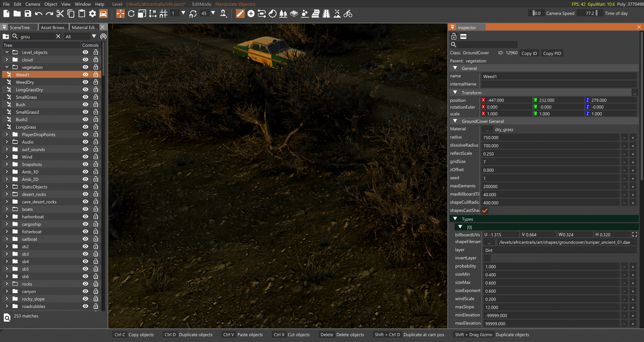Click the Open Level folder icon
Viewport: 644px width, 342px height.
click(x=17, y=14)
